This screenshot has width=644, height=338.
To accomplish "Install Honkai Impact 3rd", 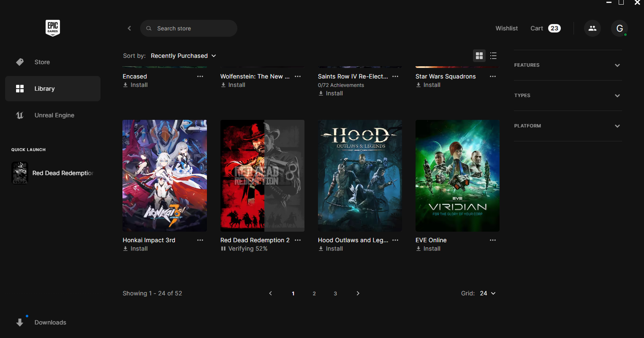I will [x=135, y=249].
